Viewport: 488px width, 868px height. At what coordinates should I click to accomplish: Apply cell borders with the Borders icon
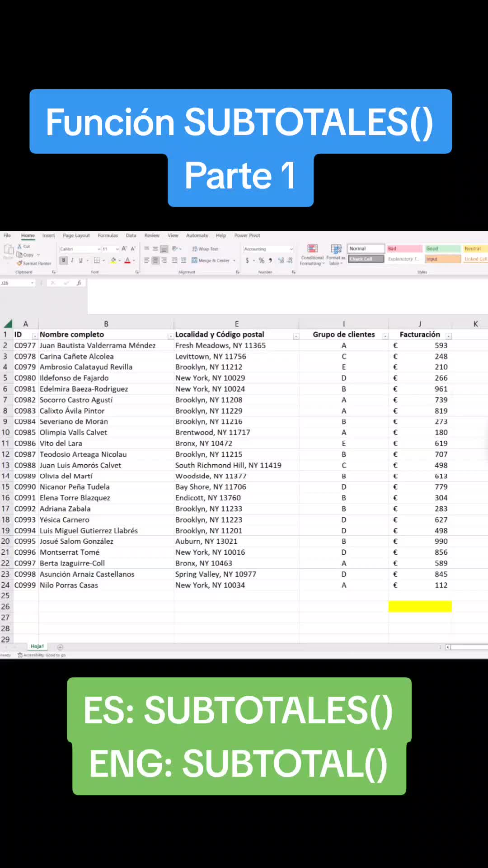97,260
